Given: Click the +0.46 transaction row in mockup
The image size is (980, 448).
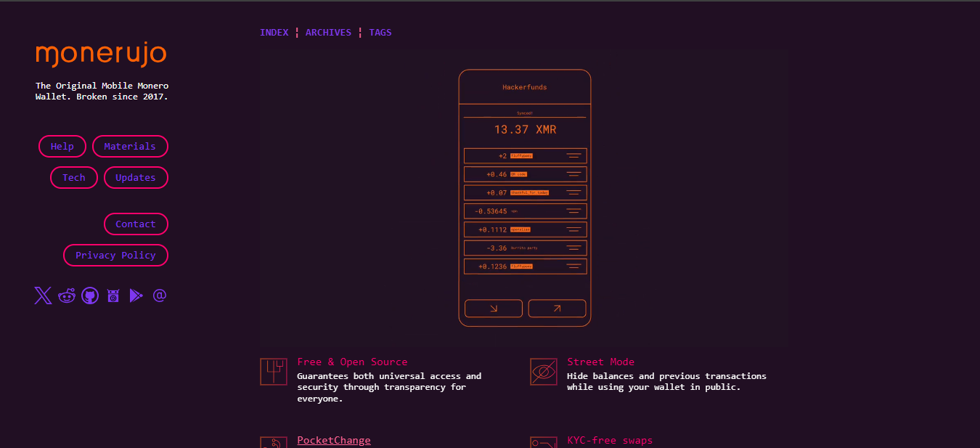Looking at the screenshot, I should (x=525, y=174).
